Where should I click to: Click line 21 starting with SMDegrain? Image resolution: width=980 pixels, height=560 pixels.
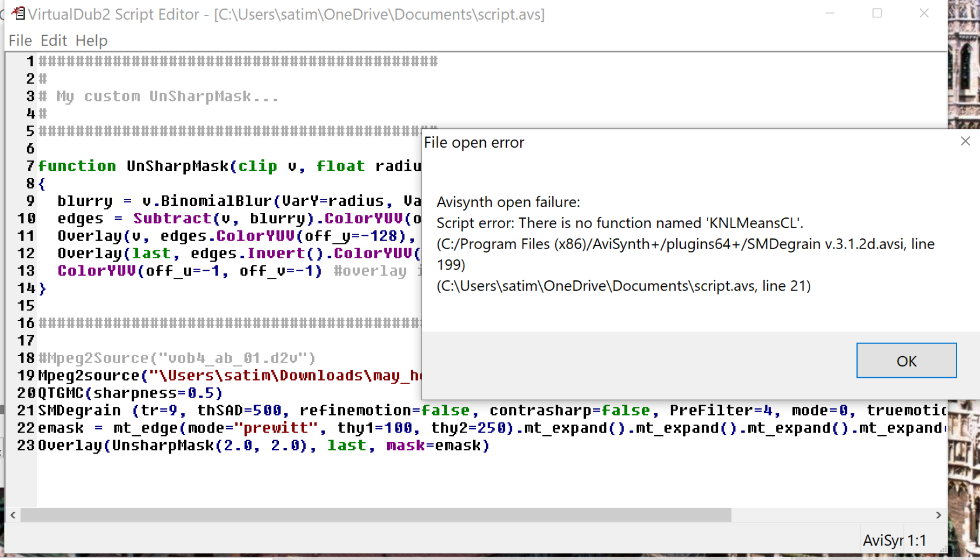point(492,411)
